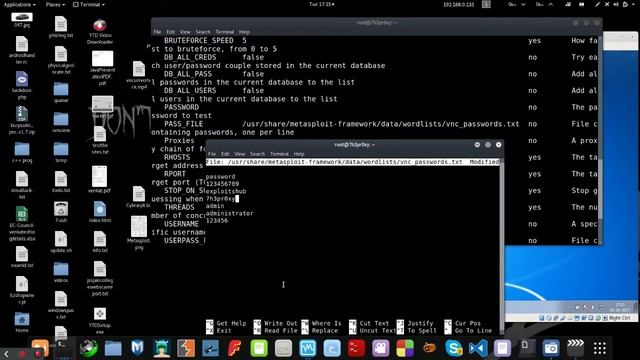The image size is (640, 360).
Task: Launch Skype from the dock
Action: (453, 348)
